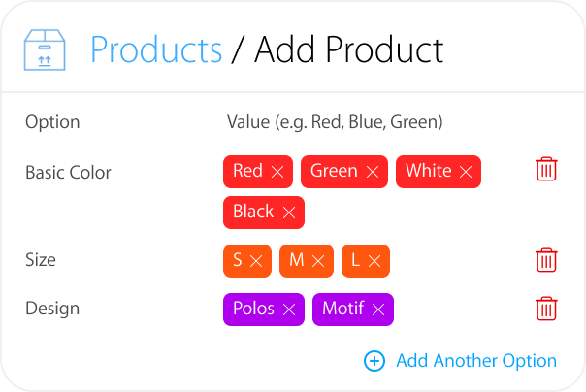The height and width of the screenshot is (392, 586).
Task: Click the plus circle icon
Action: pyautogui.click(x=374, y=361)
